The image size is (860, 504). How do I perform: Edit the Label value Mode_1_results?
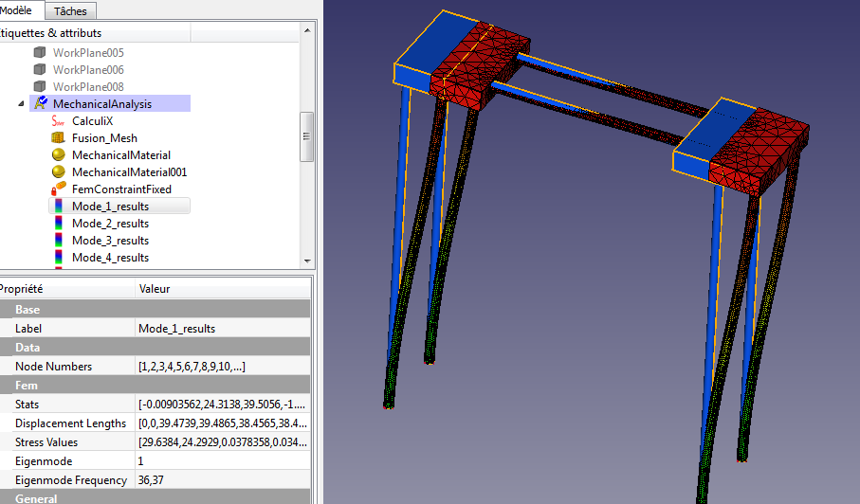pos(223,328)
